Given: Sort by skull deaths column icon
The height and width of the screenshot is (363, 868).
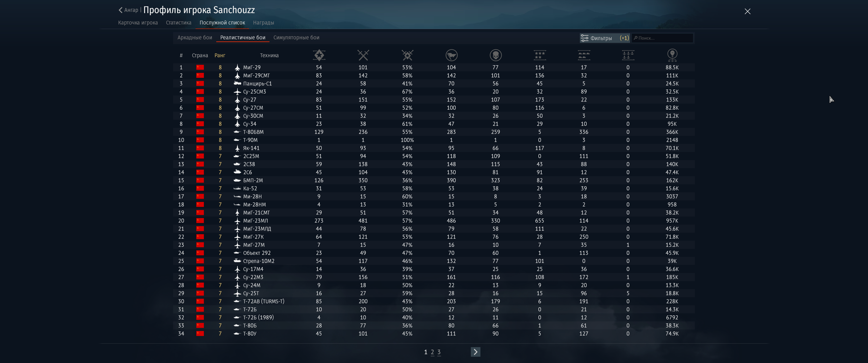Looking at the screenshot, I should [495, 55].
